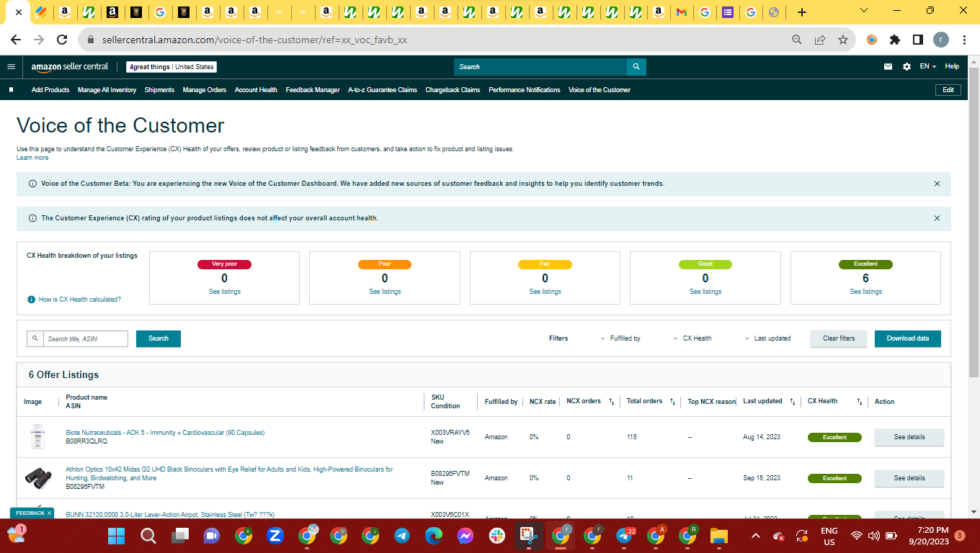
Task: See listings under the Excellent category
Action: 865,292
